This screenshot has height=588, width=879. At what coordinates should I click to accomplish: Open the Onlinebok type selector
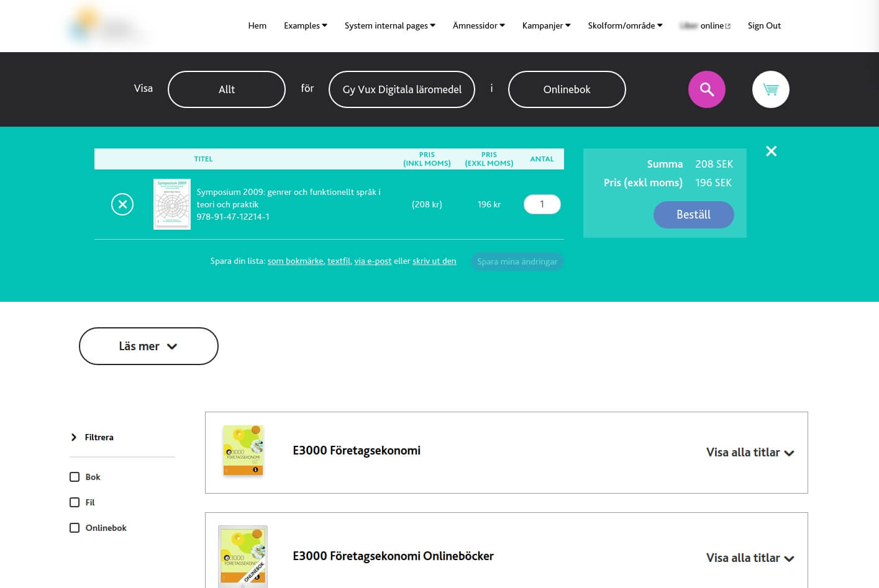point(567,89)
